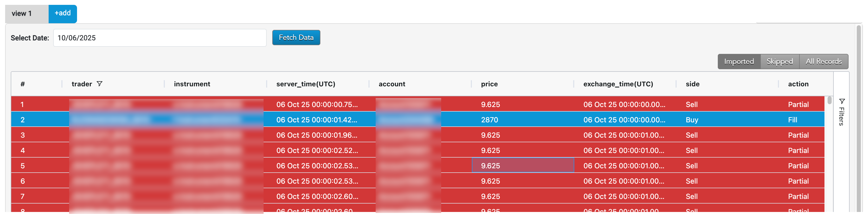Select the Partial action cell in row 1

point(798,105)
